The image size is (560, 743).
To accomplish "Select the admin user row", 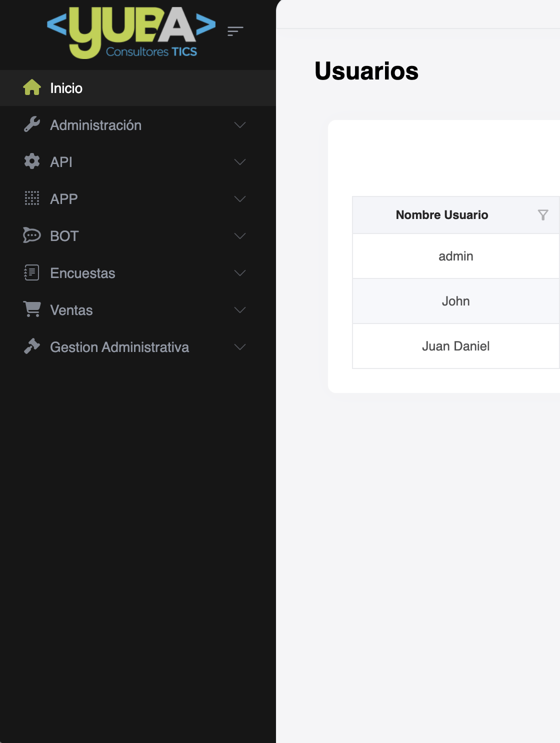I will (x=455, y=256).
